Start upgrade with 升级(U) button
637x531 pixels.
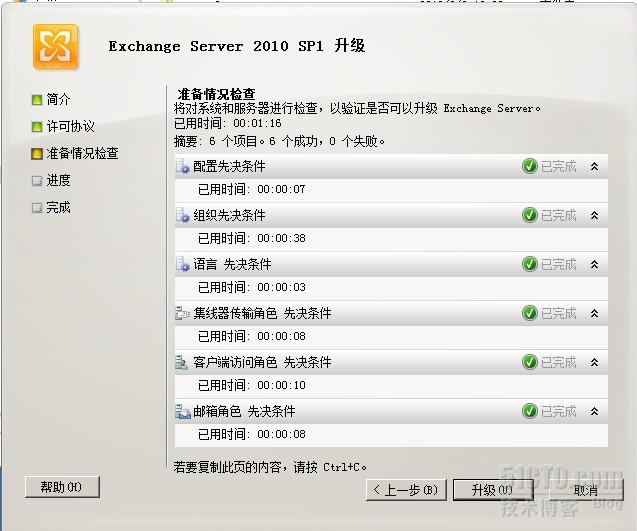(x=493, y=490)
